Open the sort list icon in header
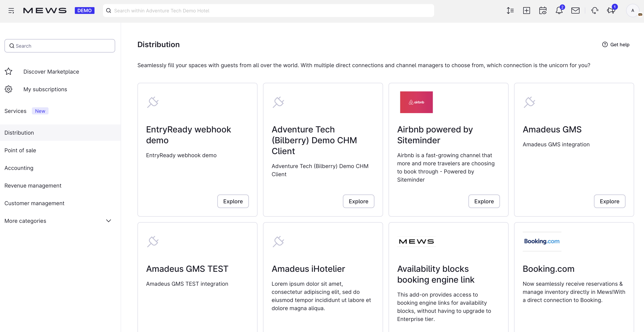The image size is (644, 332). coord(510,11)
